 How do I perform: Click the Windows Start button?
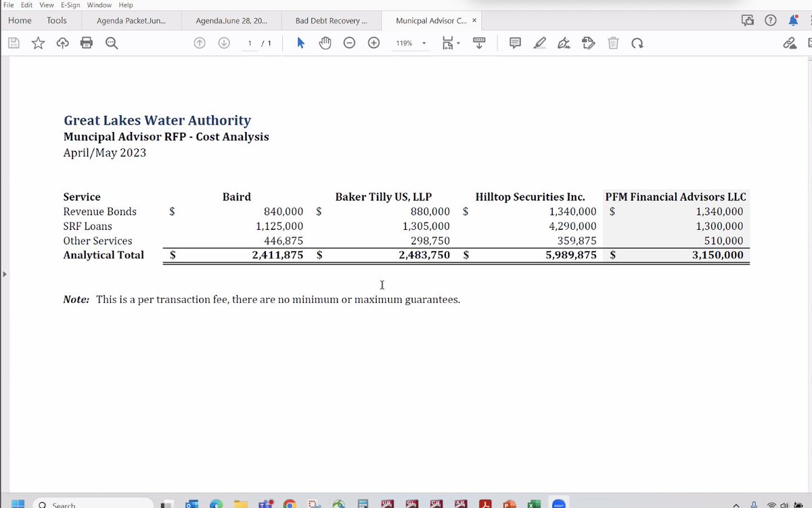tap(18, 504)
